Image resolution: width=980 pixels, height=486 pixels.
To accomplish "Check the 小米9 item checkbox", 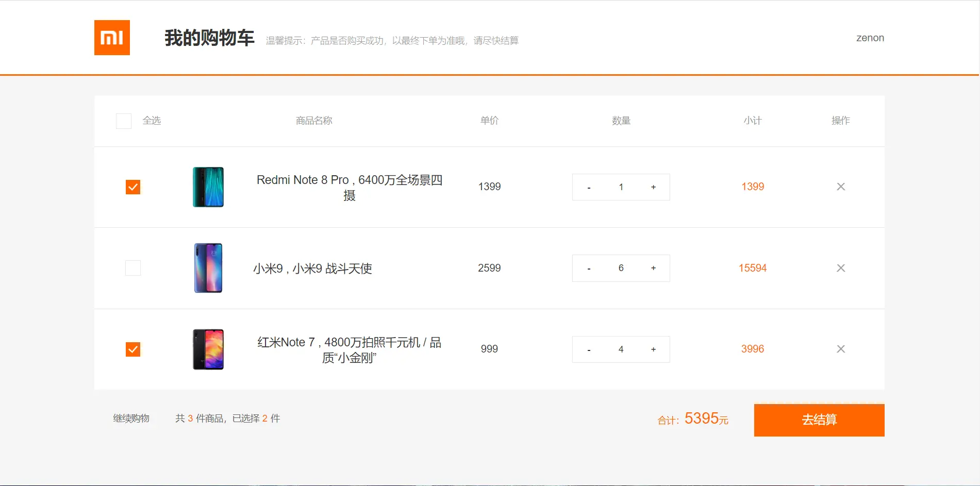I will (x=133, y=268).
